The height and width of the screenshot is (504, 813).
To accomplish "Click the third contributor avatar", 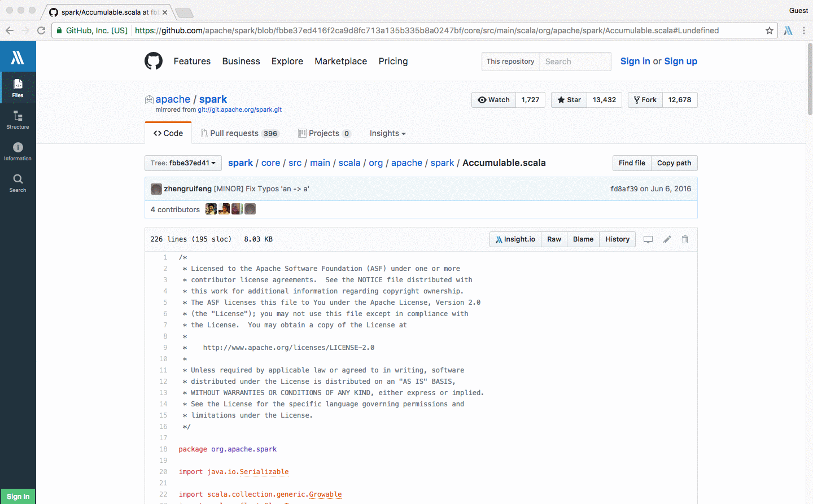I will pyautogui.click(x=237, y=209).
